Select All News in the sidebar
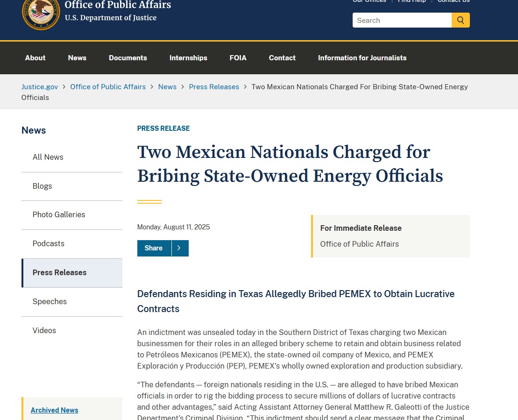The width and height of the screenshot is (518, 420). pyautogui.click(x=48, y=157)
